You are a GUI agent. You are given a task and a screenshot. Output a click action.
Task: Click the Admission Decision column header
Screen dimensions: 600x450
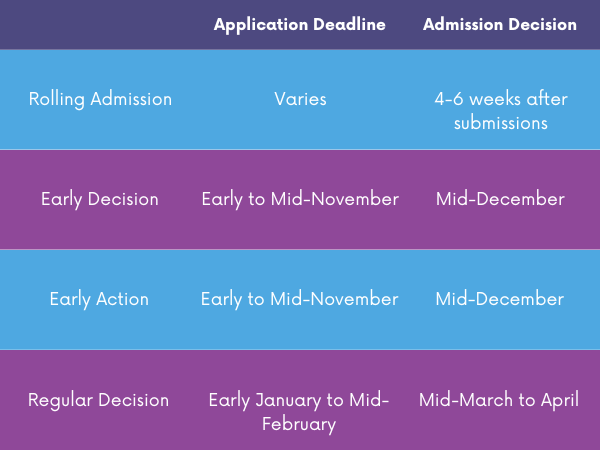[500, 24]
